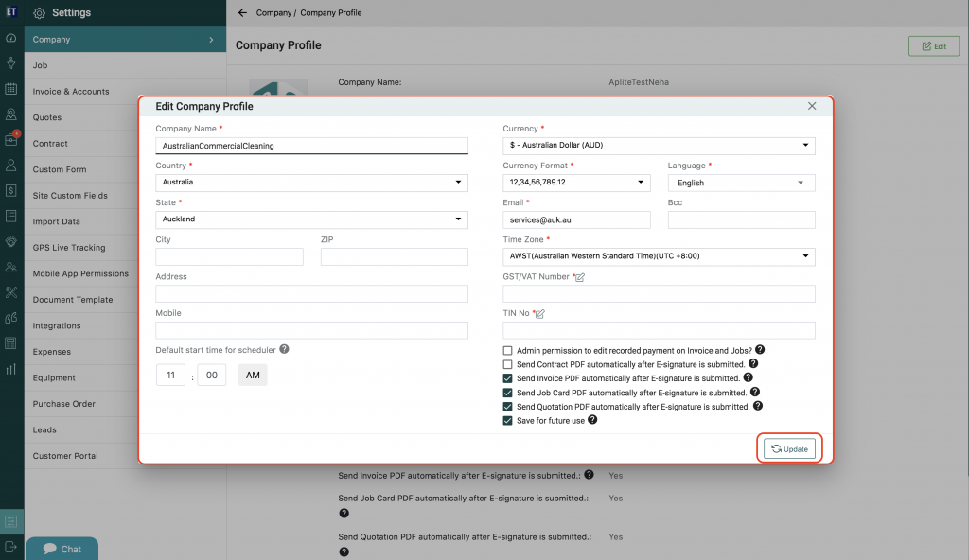Click the Email field with services@auk.au
969x560 pixels.
pos(576,220)
